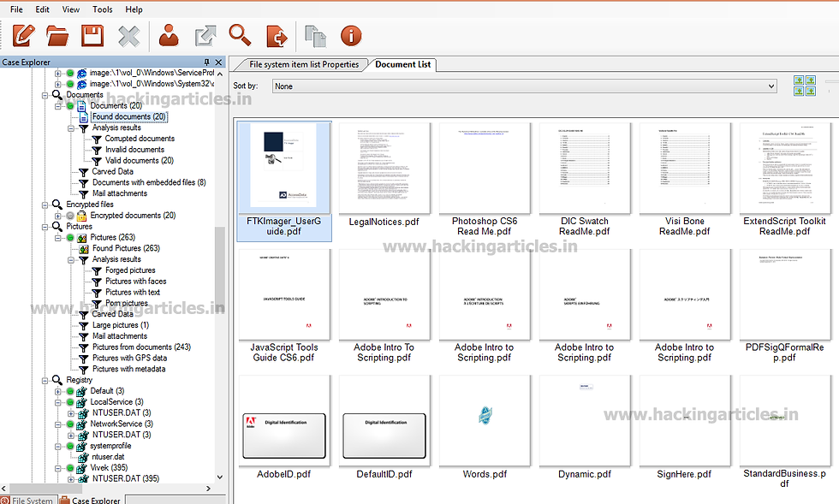Collapse the Documents (20) node
This screenshot has height=504, width=839.
click(x=58, y=106)
